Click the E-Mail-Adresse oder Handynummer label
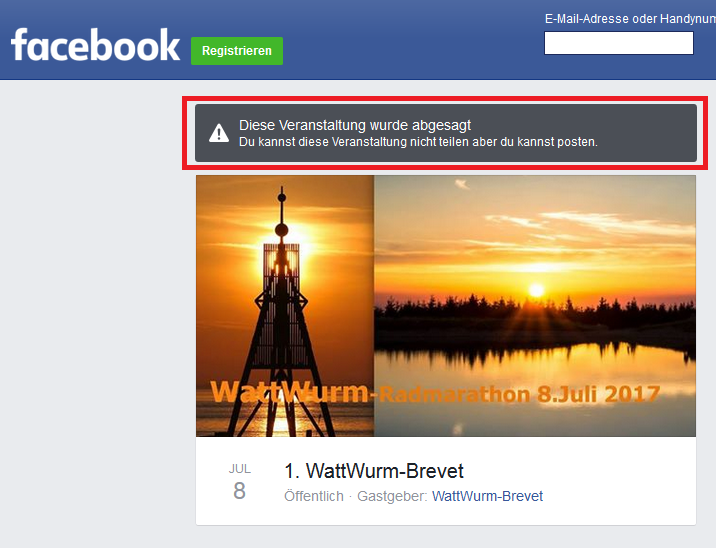The height and width of the screenshot is (548, 716). tap(629, 19)
